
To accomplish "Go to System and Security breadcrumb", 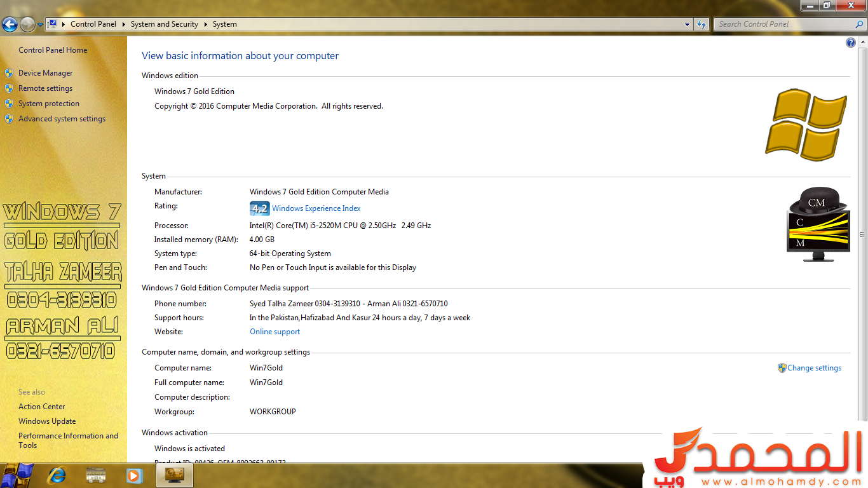I will click(164, 24).
